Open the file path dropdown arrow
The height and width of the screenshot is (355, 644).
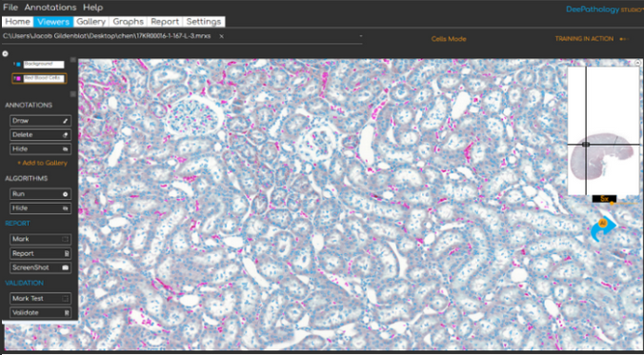point(361,36)
